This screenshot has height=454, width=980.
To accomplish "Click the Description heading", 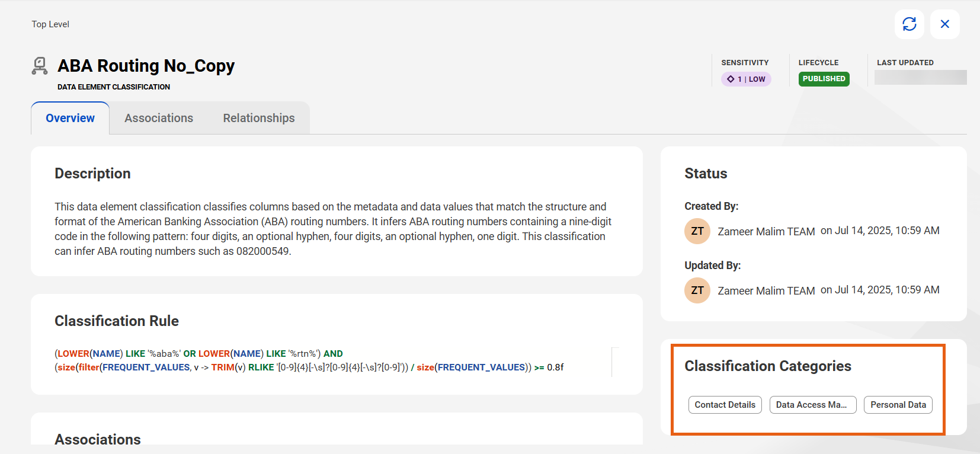I will 92,174.
